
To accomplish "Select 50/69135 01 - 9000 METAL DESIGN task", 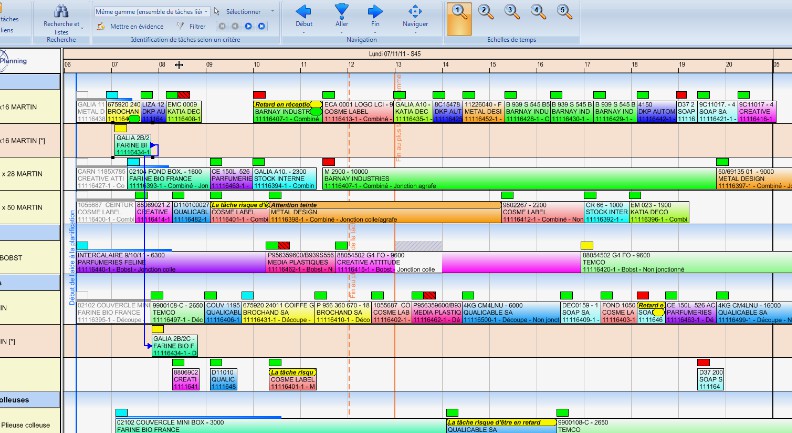I will (755, 179).
